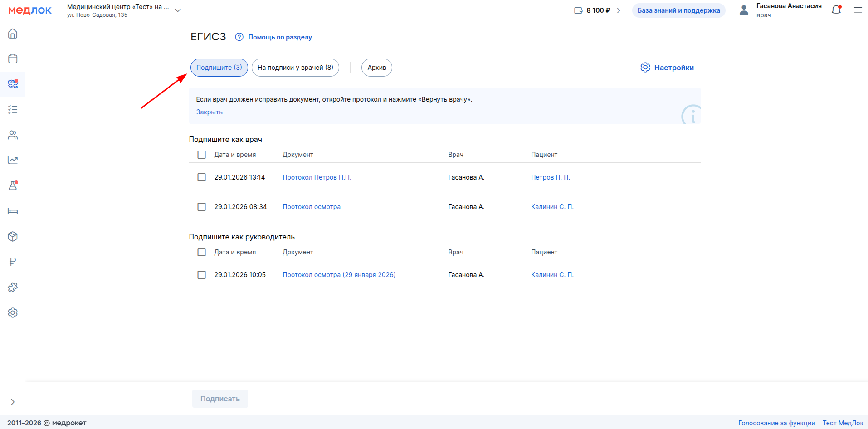Viewport: 868px width, 429px height.
Task: Open the laboratory flask icon
Action: tap(13, 185)
